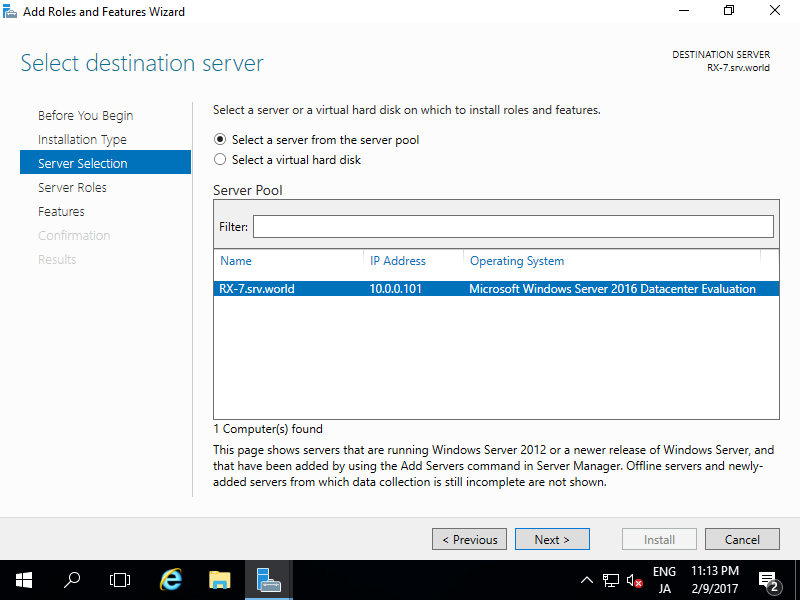Click the Previous button
This screenshot has width=800, height=600.
click(x=469, y=539)
